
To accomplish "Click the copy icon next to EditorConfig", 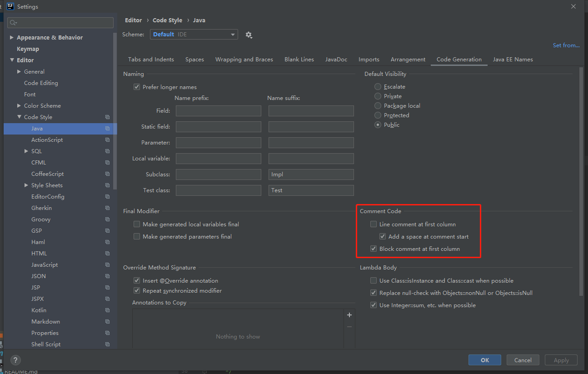I will pyautogui.click(x=107, y=197).
